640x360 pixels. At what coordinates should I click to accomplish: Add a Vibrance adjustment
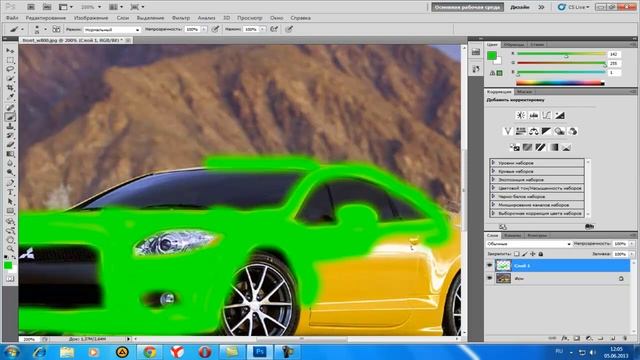click(507, 131)
